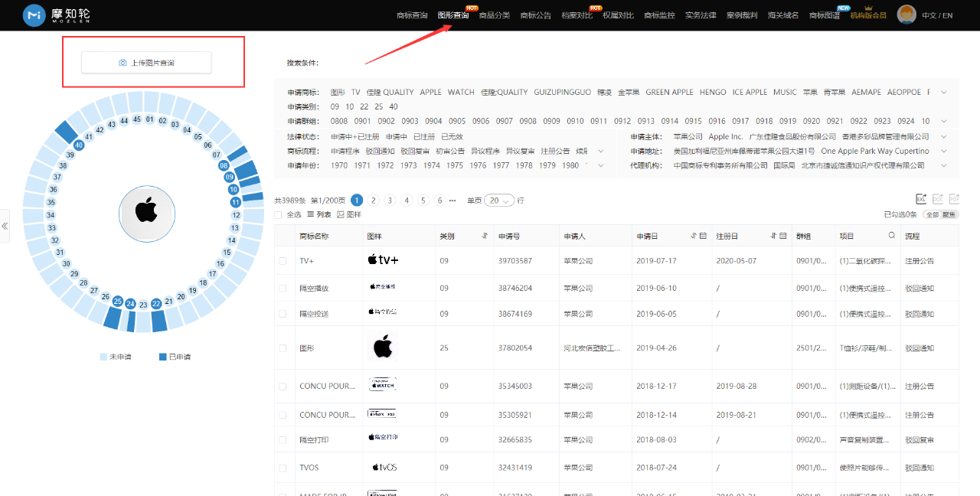
Task: Sort by 注册日 column arrows
Action: [773, 236]
